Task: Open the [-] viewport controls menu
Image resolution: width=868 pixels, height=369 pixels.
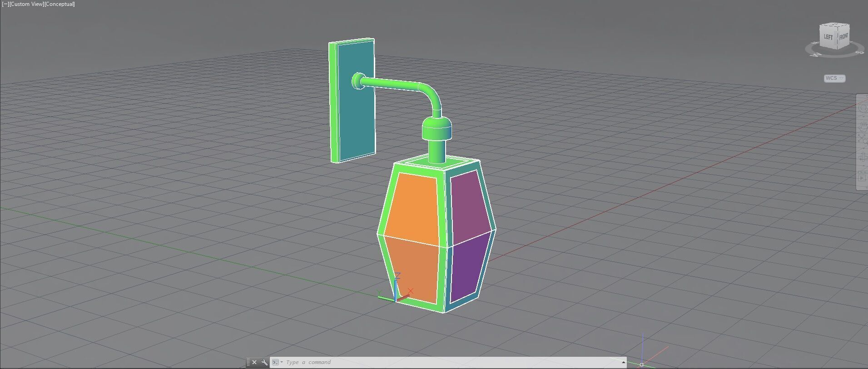Action: pyautogui.click(x=5, y=4)
